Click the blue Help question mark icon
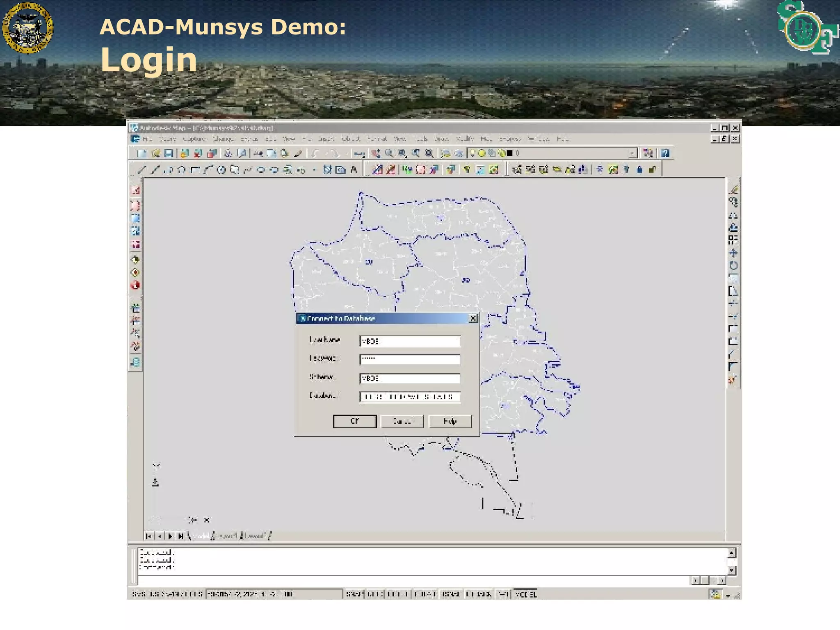 click(665, 153)
